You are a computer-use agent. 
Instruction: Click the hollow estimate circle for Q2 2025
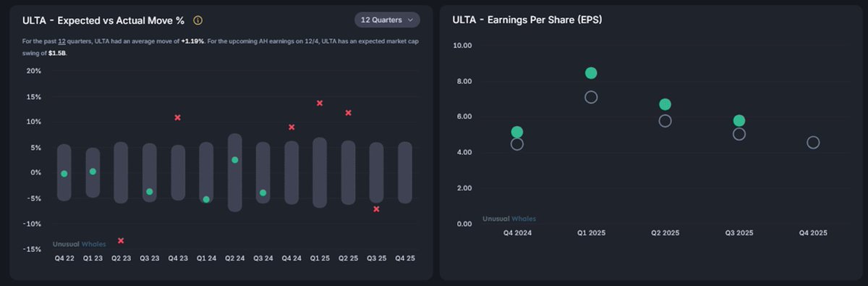(665, 121)
